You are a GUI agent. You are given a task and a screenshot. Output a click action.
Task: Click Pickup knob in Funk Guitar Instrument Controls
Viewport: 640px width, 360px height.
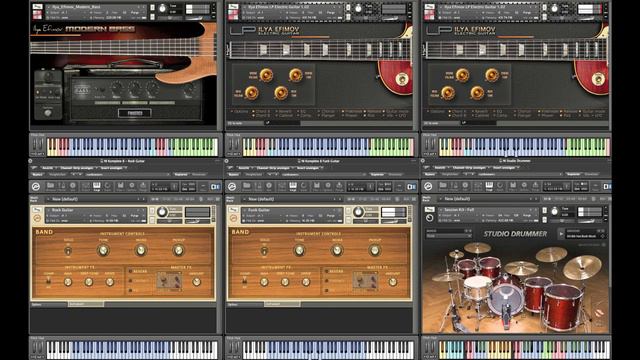pyautogui.click(x=374, y=250)
